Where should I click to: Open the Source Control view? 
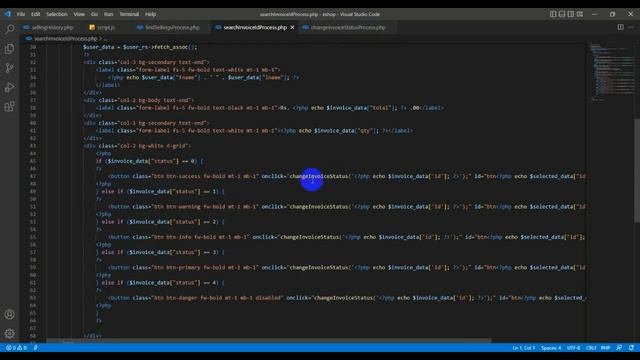coord(9,68)
